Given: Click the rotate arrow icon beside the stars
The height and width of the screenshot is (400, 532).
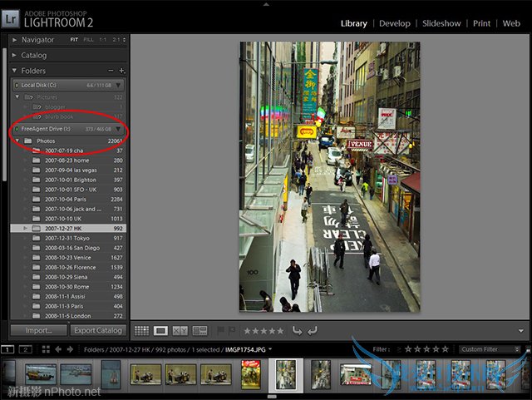Looking at the screenshot, I should click(x=297, y=331).
